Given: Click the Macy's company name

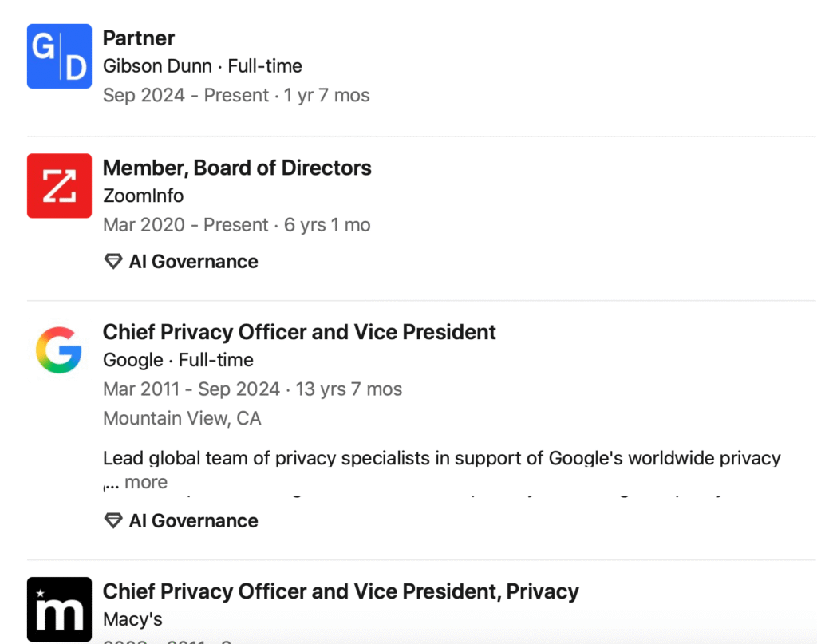Looking at the screenshot, I should point(132,619).
